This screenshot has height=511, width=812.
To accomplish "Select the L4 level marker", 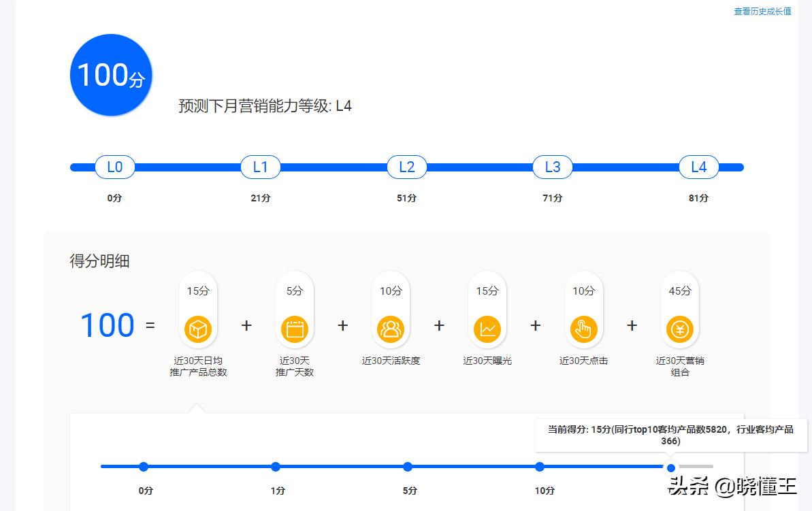I will point(698,167).
